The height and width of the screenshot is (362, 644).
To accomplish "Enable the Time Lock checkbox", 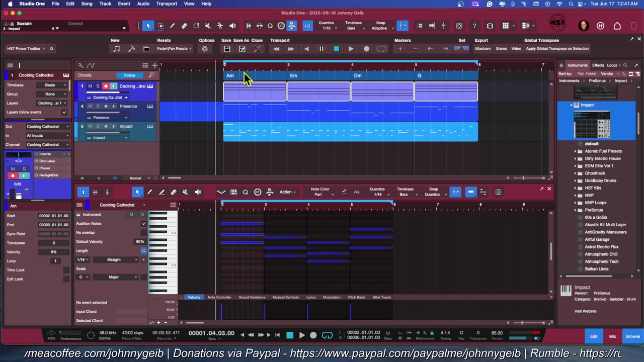I will 66,270.
